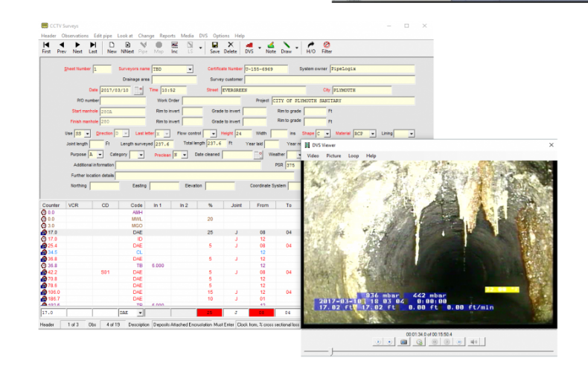Open the Reports menu
Image resolution: width=588 pixels, height=381 pixels.
point(167,36)
